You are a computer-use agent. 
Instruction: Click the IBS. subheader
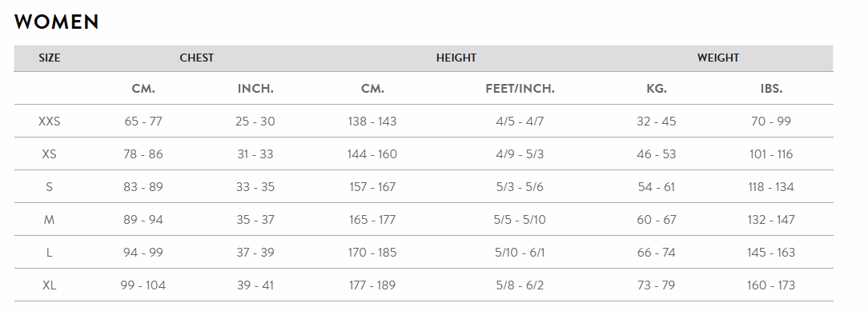[x=771, y=89]
